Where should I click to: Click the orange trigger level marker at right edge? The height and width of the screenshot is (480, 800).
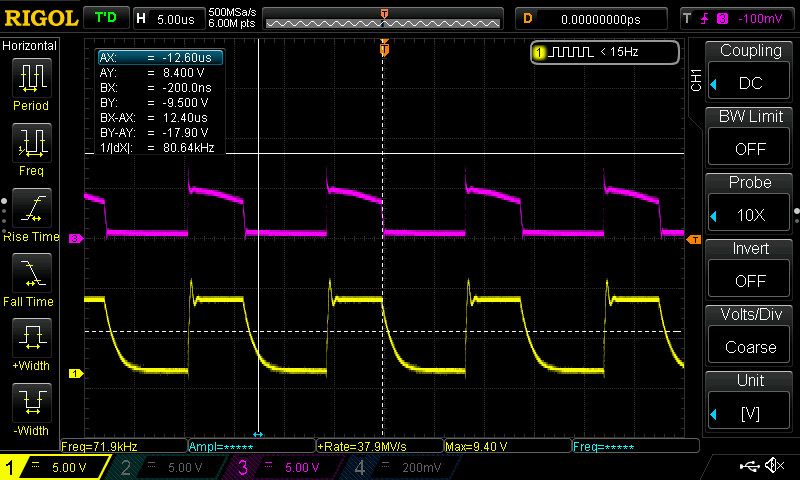pyautogui.click(x=694, y=239)
